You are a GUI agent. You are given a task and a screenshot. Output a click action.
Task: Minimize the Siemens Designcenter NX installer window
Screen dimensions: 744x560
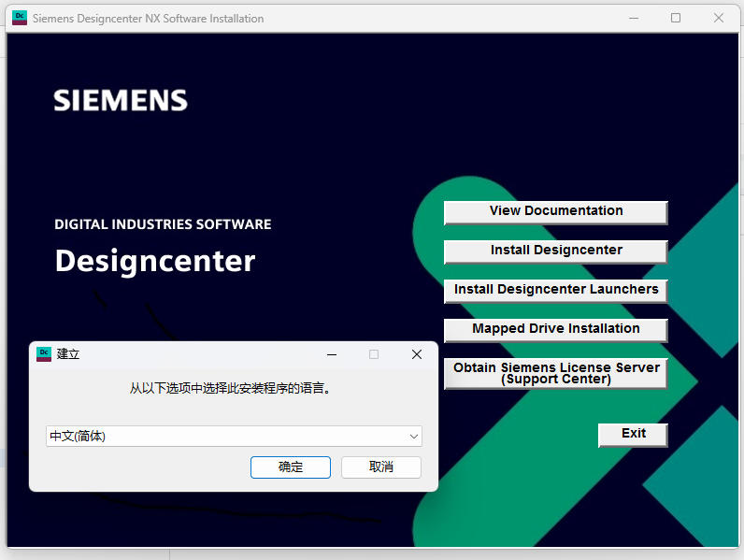(x=634, y=18)
